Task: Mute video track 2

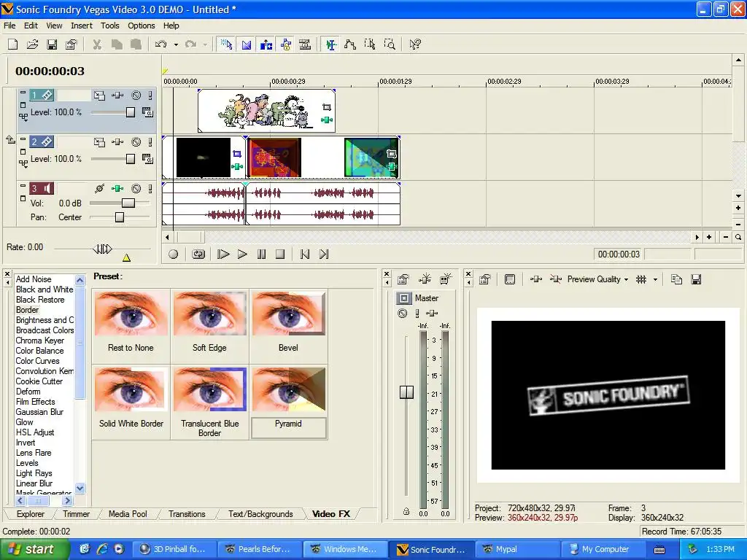Action: pyautogui.click(x=136, y=142)
